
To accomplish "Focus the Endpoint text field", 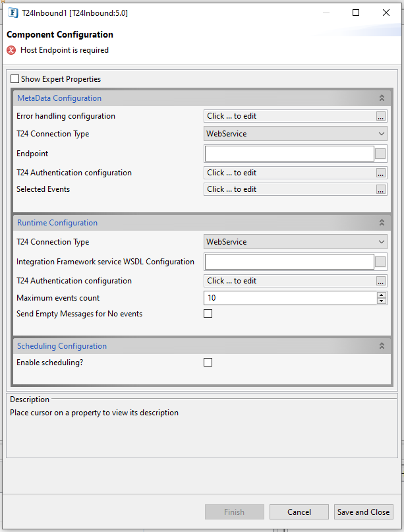I will coord(289,154).
